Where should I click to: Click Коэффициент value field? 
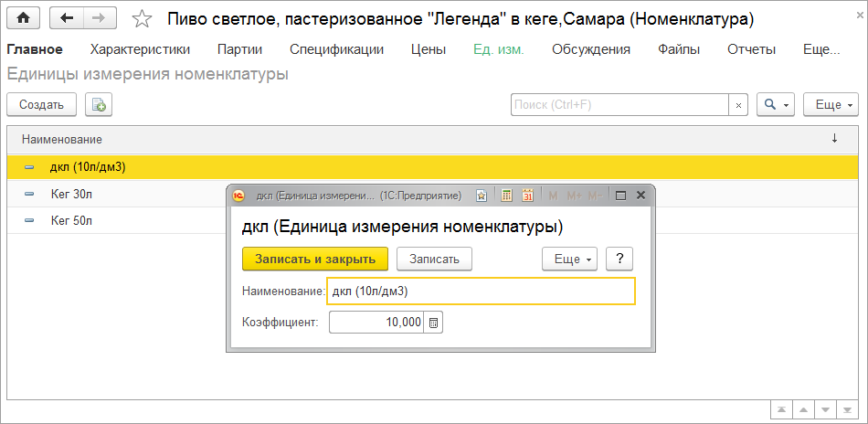click(376, 323)
